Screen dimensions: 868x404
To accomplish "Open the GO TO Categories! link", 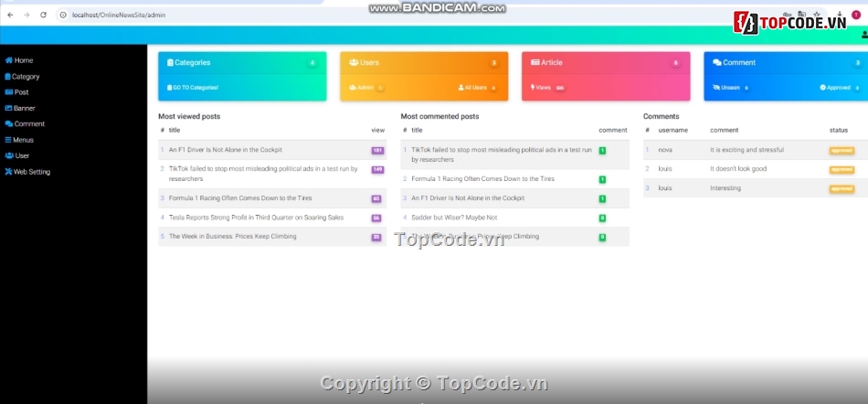I will coord(193,88).
